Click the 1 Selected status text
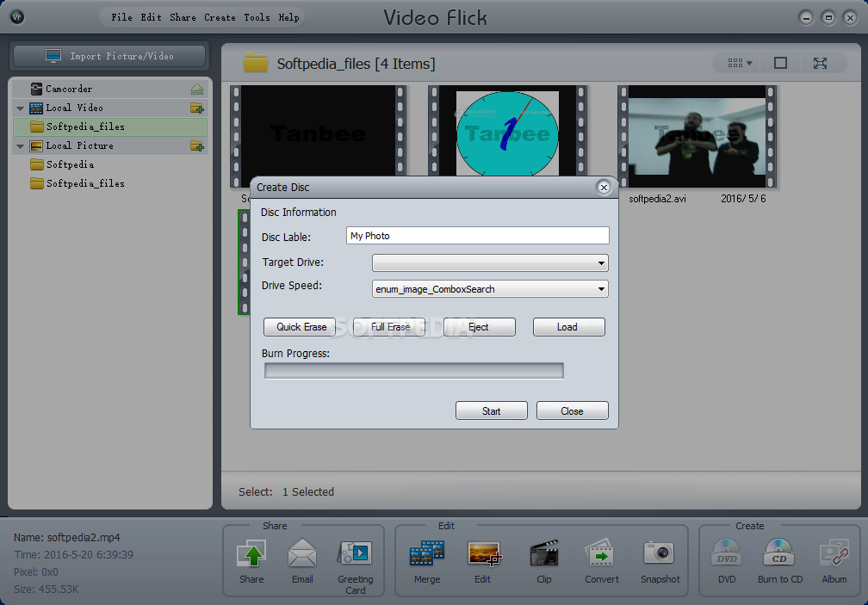Screen dimensions: 868x605 [307, 491]
